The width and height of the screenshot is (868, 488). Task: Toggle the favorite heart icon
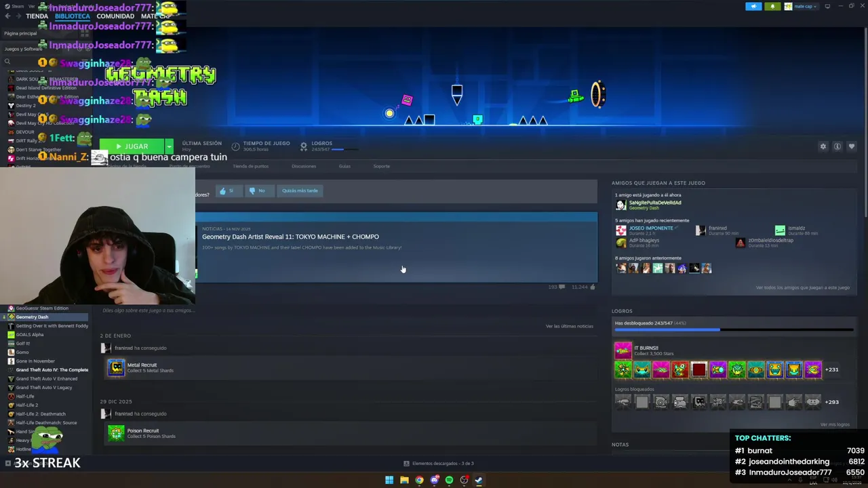852,146
